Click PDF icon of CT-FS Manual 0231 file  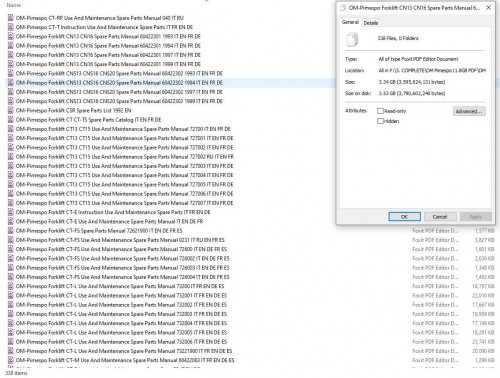click(x=11, y=240)
